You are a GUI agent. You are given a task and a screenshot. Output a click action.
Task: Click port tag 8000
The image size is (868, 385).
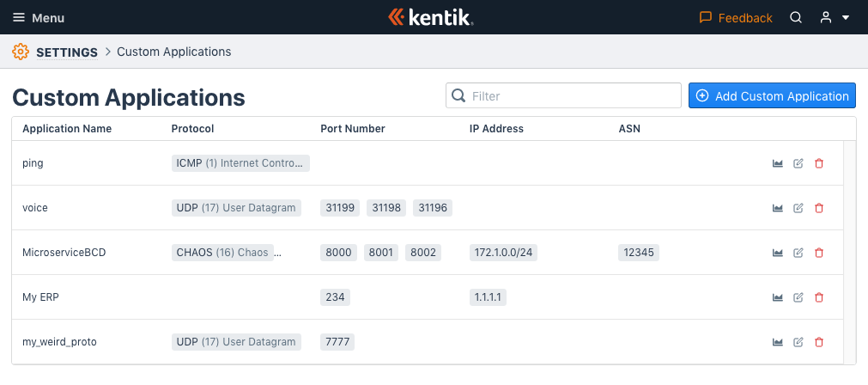click(x=339, y=253)
